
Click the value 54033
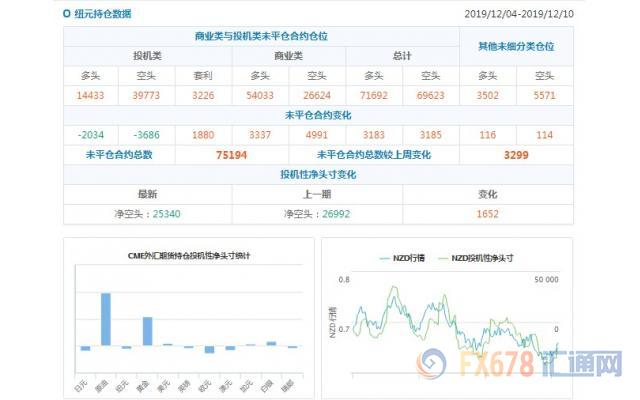click(x=260, y=96)
